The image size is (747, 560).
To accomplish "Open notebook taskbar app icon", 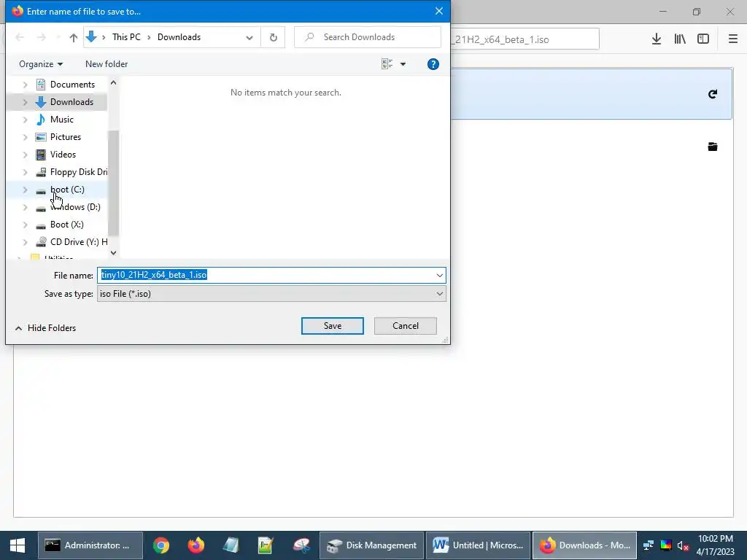I will click(231, 545).
